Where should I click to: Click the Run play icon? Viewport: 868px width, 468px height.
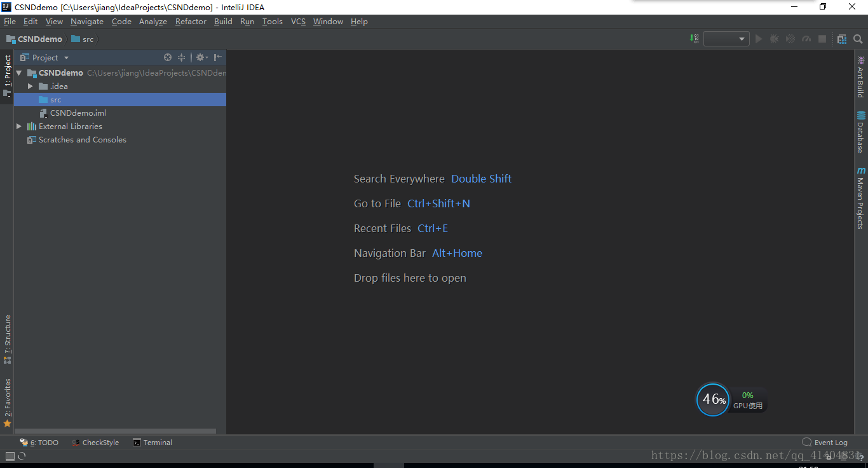coord(758,39)
